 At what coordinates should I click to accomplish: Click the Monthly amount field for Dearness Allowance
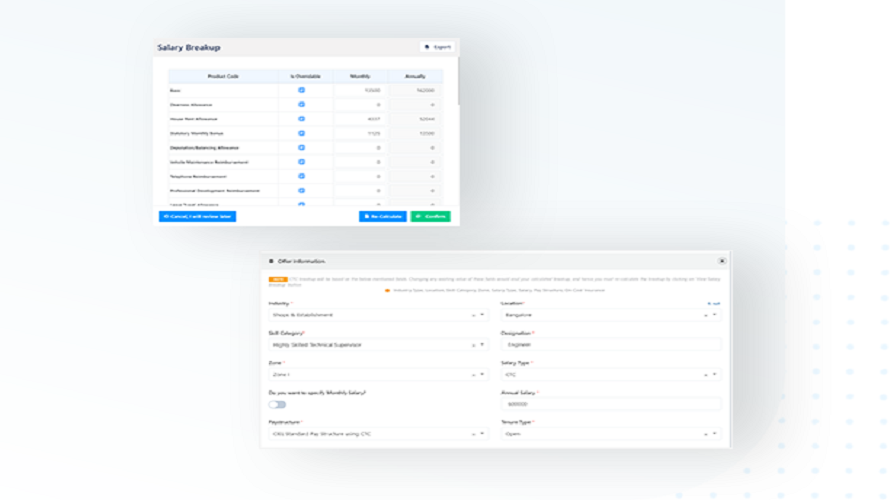tap(360, 104)
